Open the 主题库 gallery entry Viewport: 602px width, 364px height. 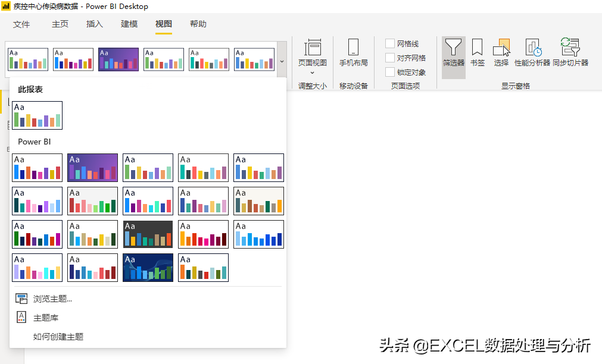coord(46,318)
